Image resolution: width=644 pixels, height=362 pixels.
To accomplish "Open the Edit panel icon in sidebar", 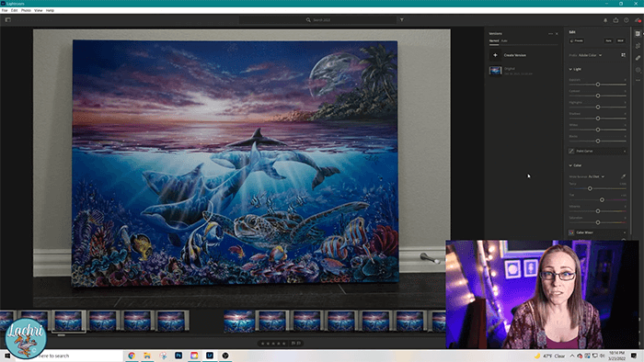I will (638, 34).
